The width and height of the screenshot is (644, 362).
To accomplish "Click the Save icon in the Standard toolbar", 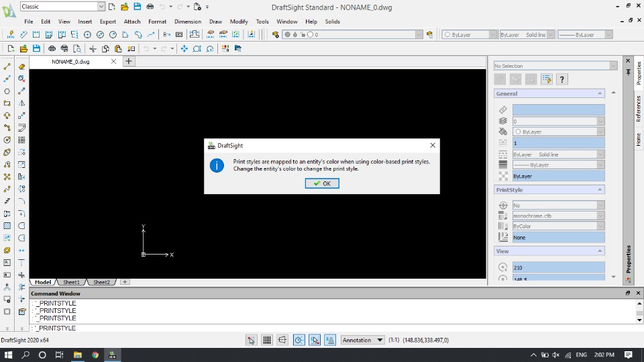I will tap(36, 48).
